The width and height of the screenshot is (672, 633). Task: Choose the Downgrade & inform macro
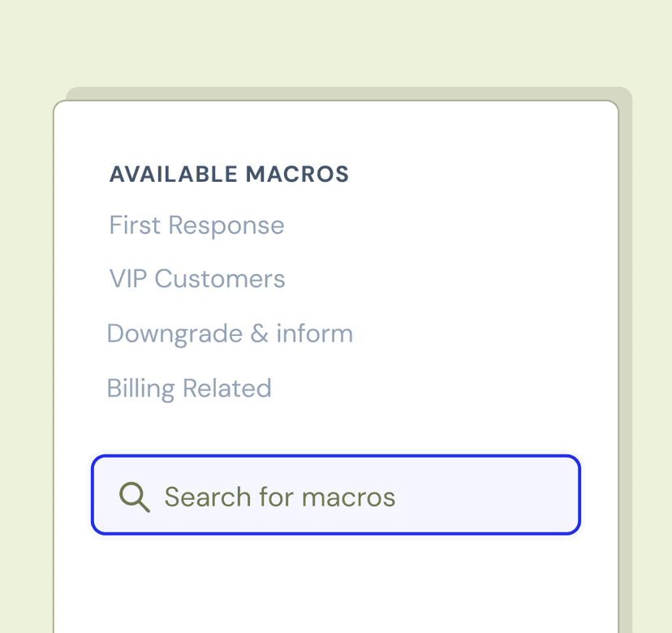(x=230, y=333)
